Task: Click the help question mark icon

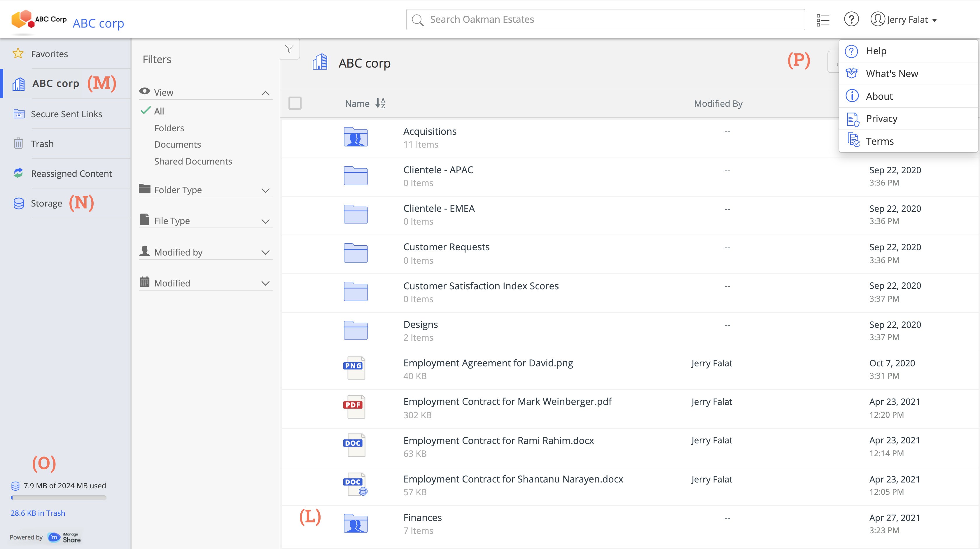Action: [851, 19]
